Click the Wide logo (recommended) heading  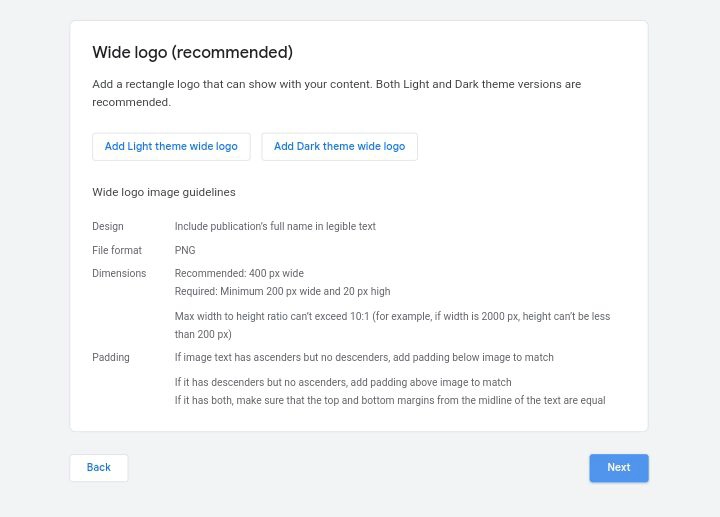tap(192, 52)
